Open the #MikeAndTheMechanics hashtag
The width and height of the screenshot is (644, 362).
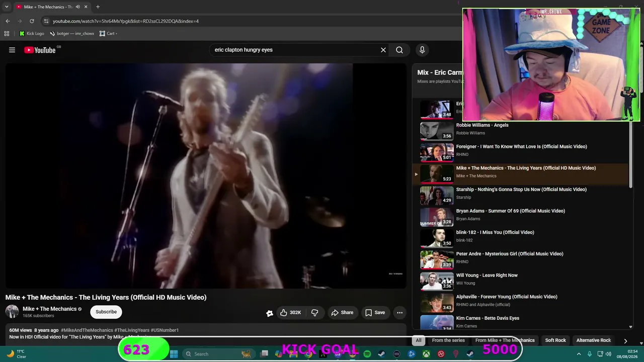click(x=87, y=330)
